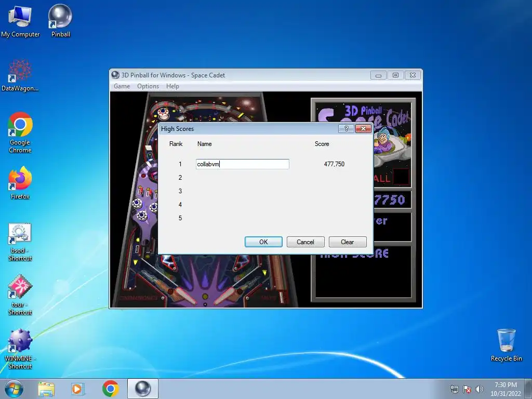Screen dimensions: 532x399
Task: Select the Recycle Bin icon
Action: (506, 345)
